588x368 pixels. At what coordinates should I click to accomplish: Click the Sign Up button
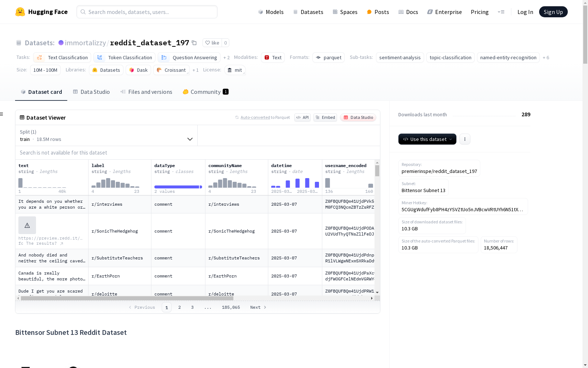click(553, 12)
